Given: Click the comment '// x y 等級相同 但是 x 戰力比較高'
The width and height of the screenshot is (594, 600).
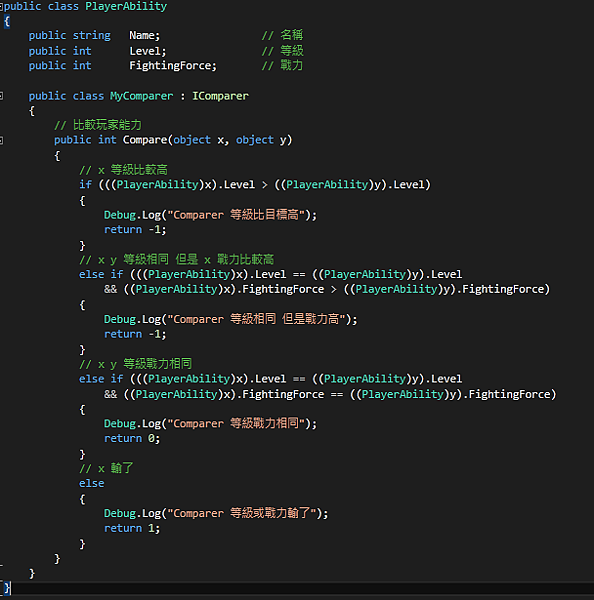Looking at the screenshot, I should click(x=176, y=259).
